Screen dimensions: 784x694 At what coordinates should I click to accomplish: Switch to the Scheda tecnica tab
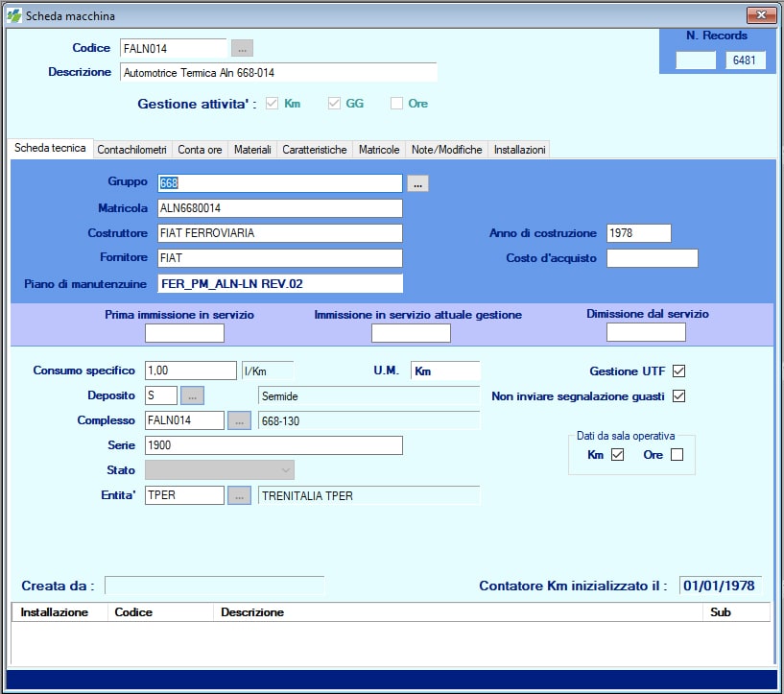(50, 148)
